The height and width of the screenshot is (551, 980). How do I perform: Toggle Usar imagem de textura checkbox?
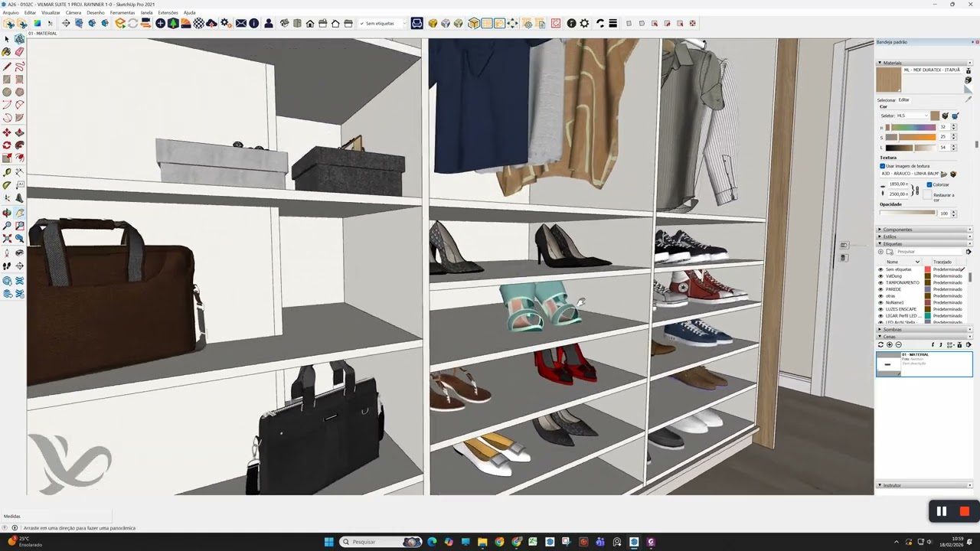[882, 166]
